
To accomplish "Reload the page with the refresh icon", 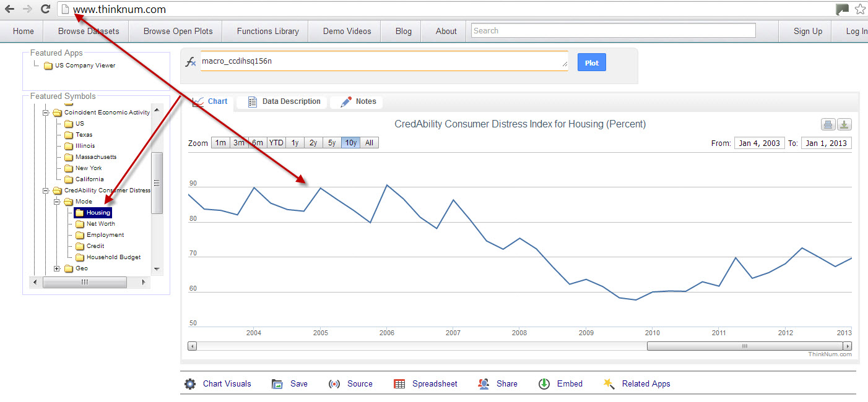I will coord(45,9).
